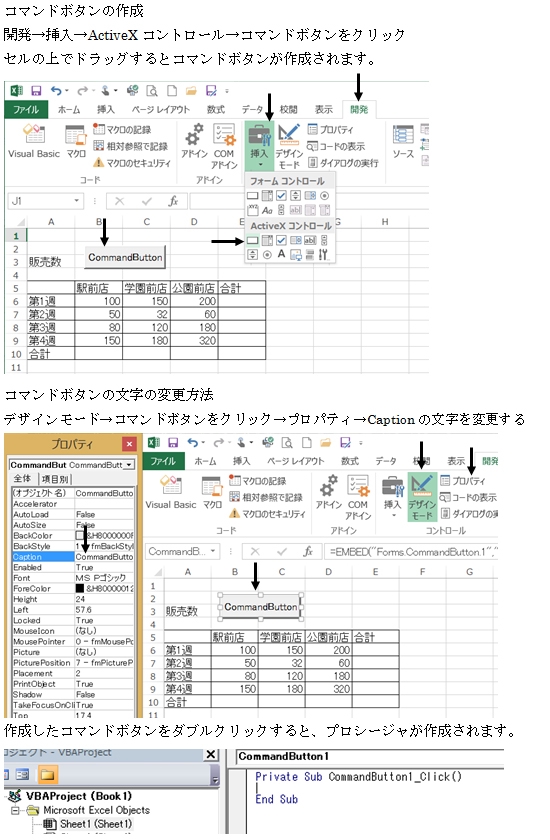The width and height of the screenshot is (550, 840).
Task: Select the 全体 tab in properties window
Action: [x=22, y=478]
